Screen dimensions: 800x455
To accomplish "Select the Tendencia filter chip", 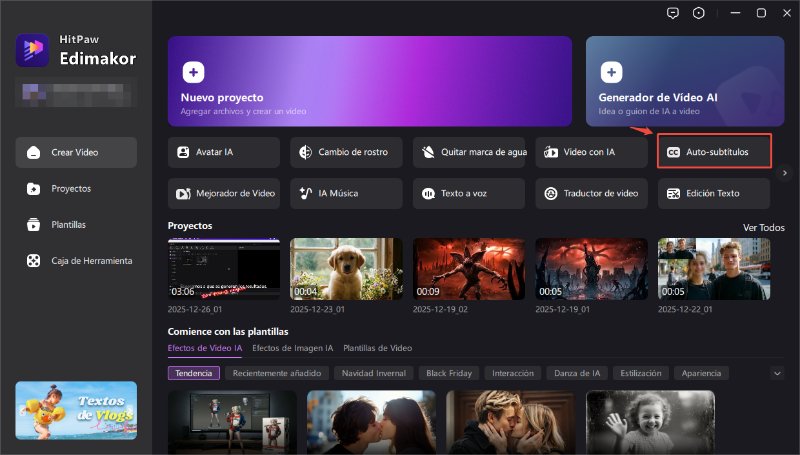I will point(194,373).
